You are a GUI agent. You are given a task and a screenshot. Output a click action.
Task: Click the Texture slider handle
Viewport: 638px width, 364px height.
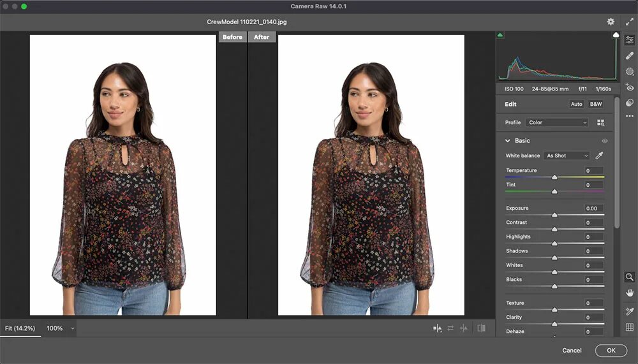coord(554,310)
